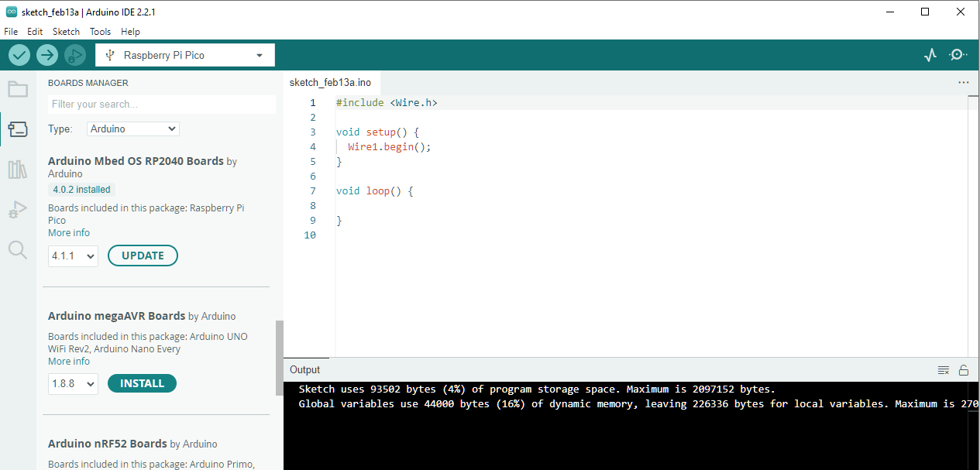This screenshot has width=980, height=470.
Task: Click the Boards Manager search filter field
Action: 161,104
